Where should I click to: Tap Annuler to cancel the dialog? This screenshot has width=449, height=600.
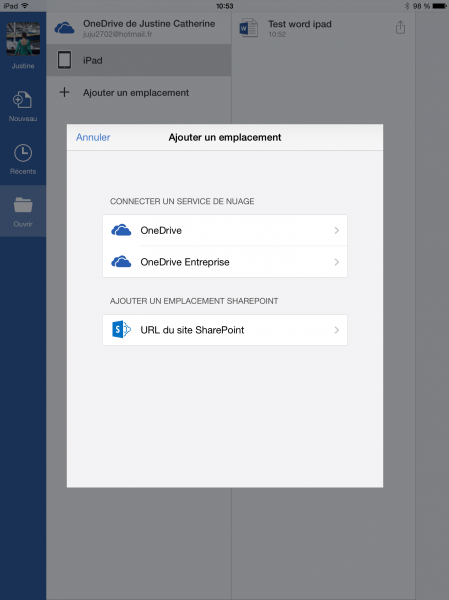coord(93,137)
